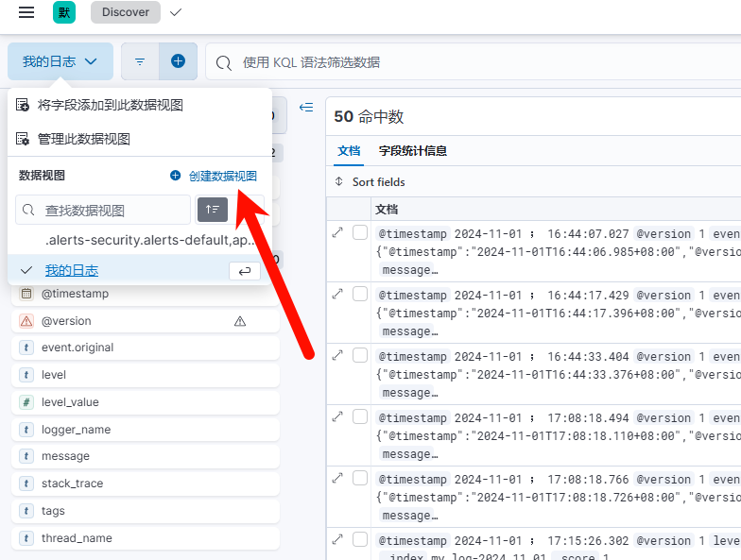Click number type icon of level_value
Screen dimensions: 741x560
pyautogui.click(x=26, y=402)
